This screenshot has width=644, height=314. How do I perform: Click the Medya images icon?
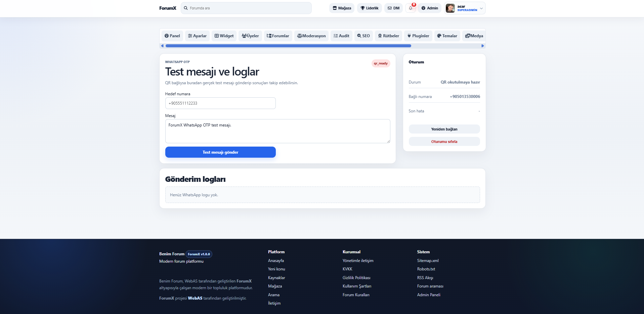tap(468, 36)
